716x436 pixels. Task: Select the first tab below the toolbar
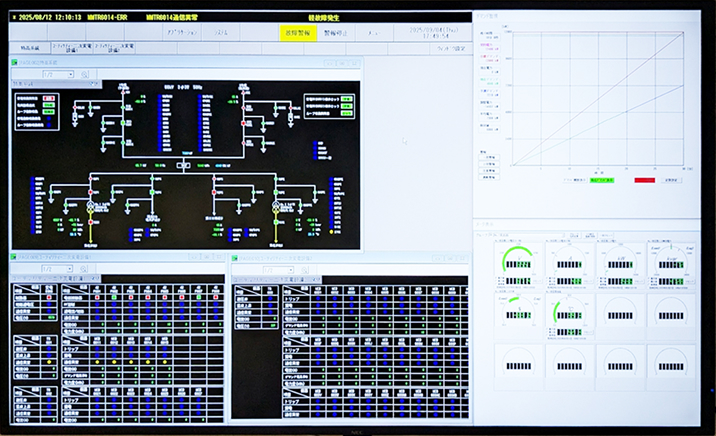click(28, 47)
